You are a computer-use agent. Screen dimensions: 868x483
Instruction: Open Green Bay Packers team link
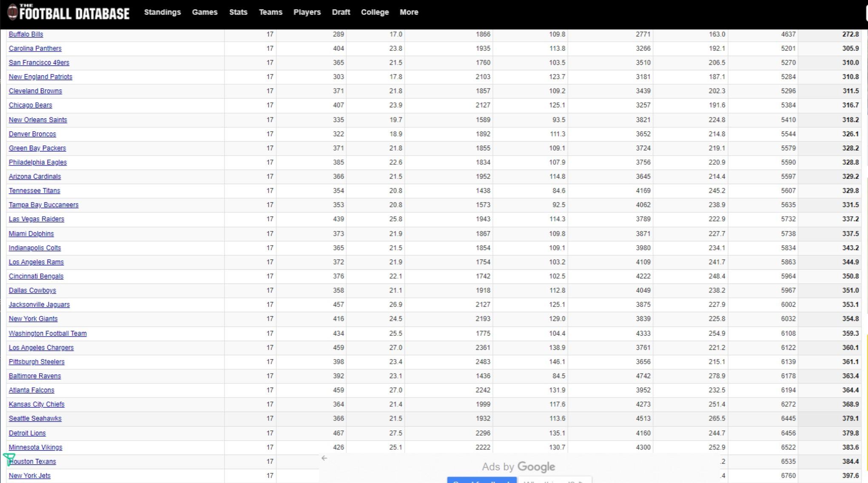tap(37, 148)
